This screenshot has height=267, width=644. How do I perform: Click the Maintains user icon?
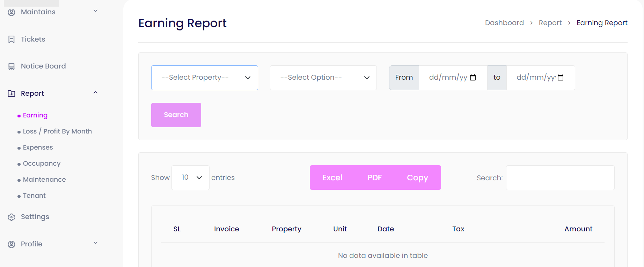coord(12,12)
